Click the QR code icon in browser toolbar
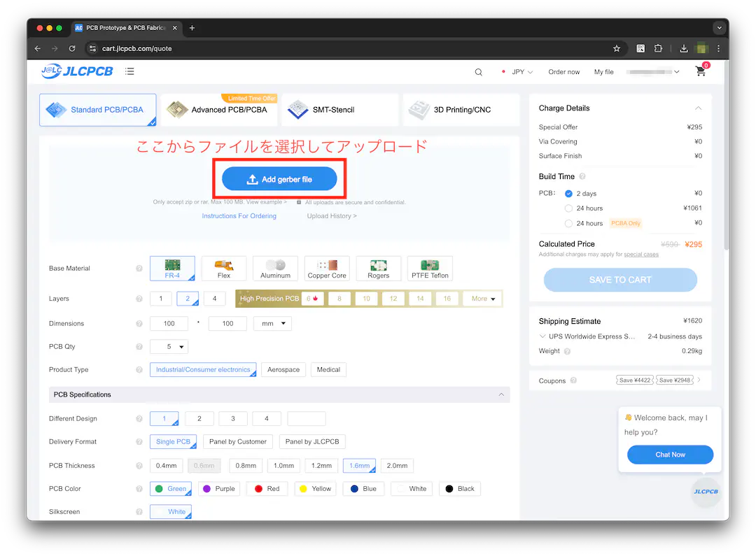The height and width of the screenshot is (556, 756). pyautogui.click(x=640, y=48)
